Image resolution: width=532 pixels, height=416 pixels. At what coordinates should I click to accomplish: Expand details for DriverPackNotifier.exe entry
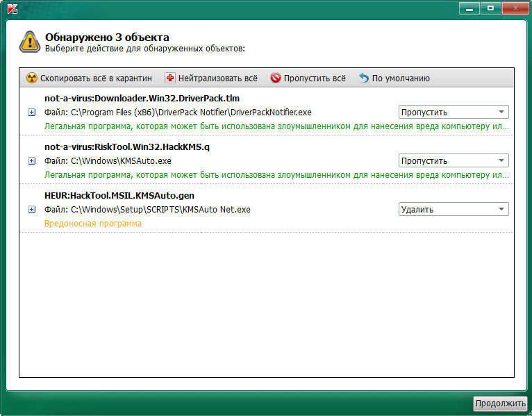31,113
